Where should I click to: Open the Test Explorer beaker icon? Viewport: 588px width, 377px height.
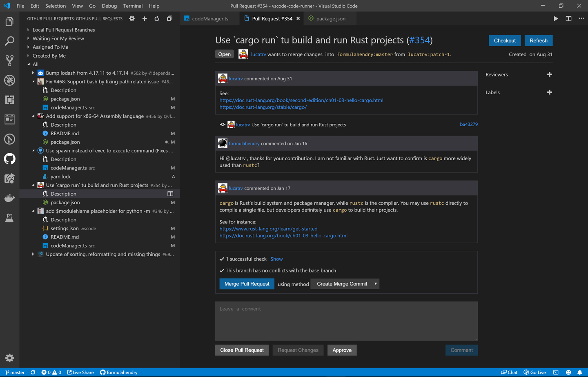point(9,218)
